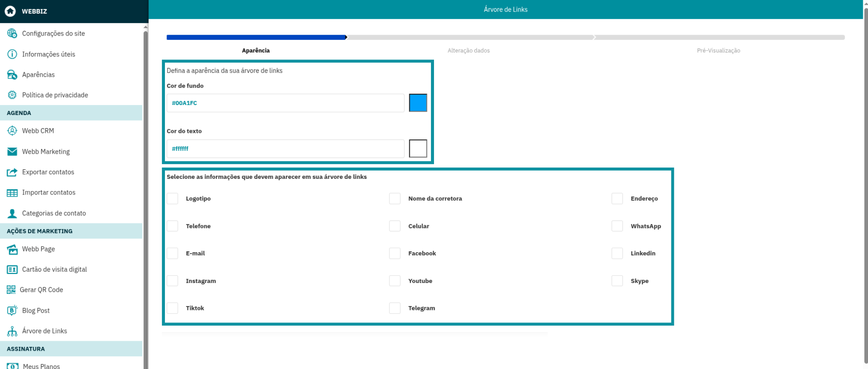Tick the Instagram checkbox
The height and width of the screenshot is (369, 868).
pyautogui.click(x=172, y=281)
